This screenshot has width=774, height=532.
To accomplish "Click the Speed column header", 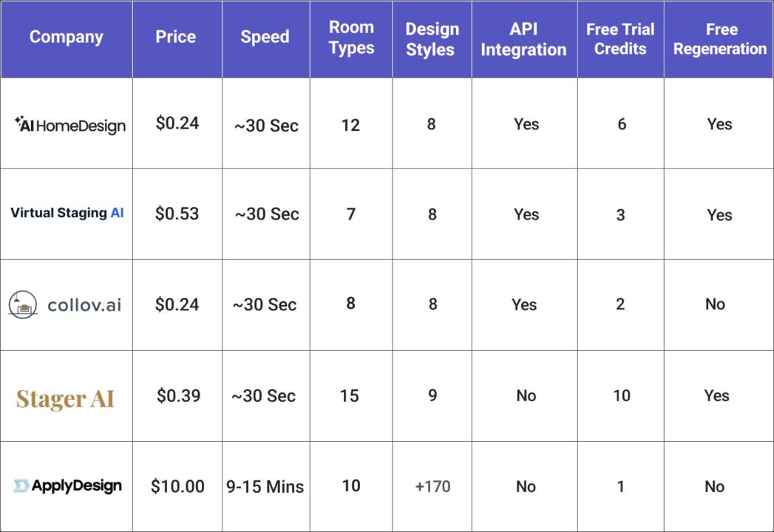I will [x=265, y=37].
